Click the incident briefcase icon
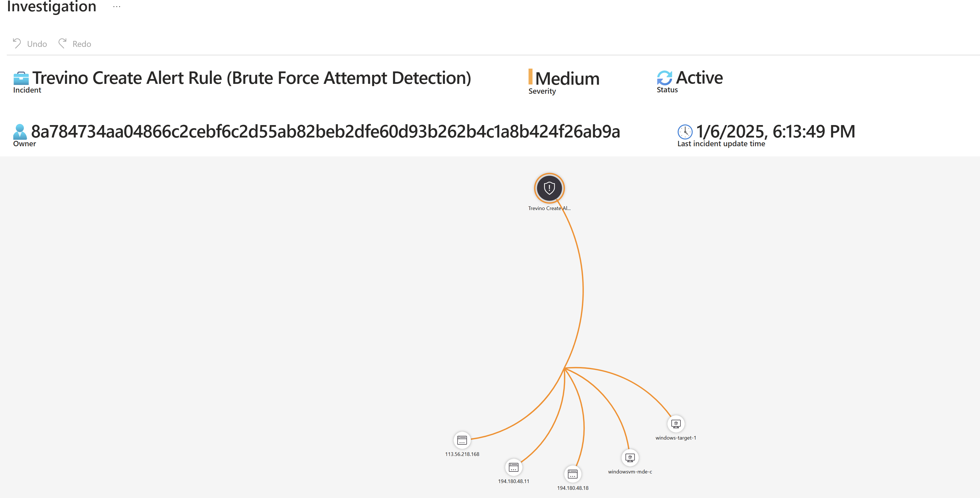The height and width of the screenshot is (498, 980). tap(21, 78)
